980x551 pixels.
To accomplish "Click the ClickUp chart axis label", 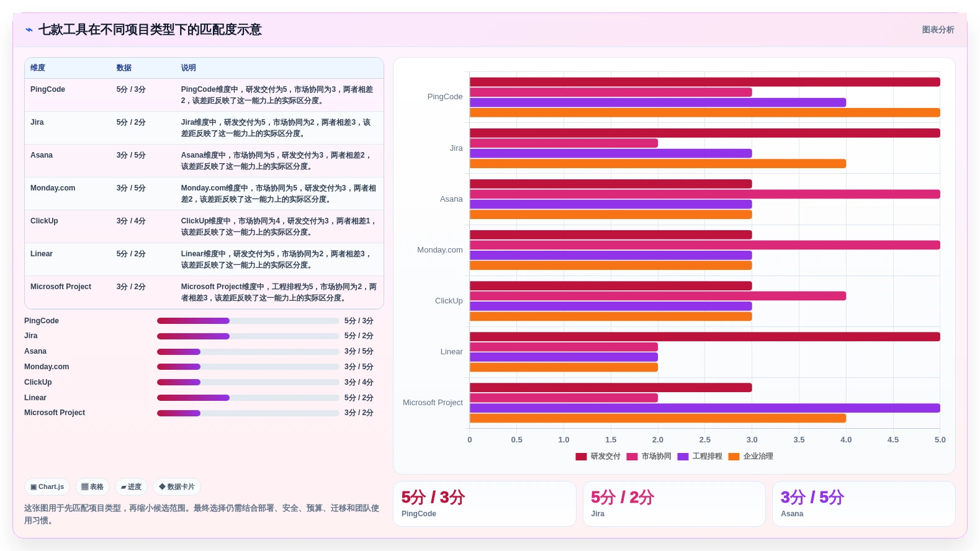I will (x=449, y=301).
